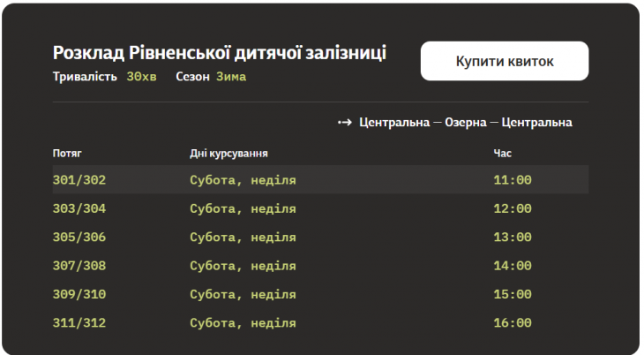Pick train number 307/308
The height and width of the screenshot is (355, 644).
79,266
